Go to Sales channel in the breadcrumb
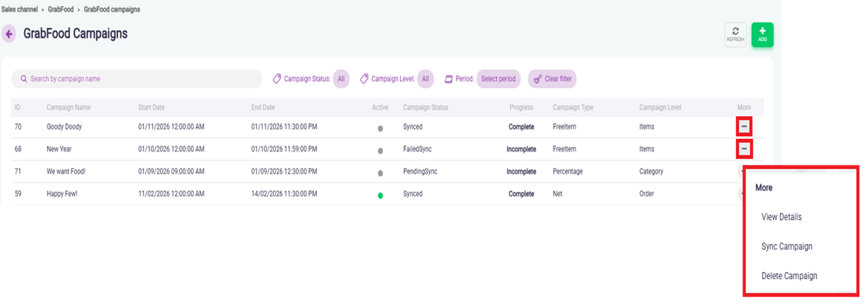Image resolution: width=868 pixels, height=307 pixels. [21, 10]
